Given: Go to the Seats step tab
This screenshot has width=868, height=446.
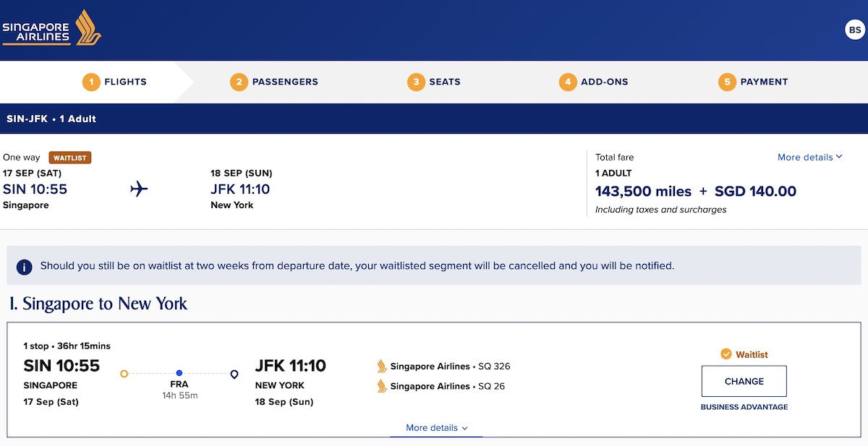Looking at the screenshot, I should click(x=434, y=82).
